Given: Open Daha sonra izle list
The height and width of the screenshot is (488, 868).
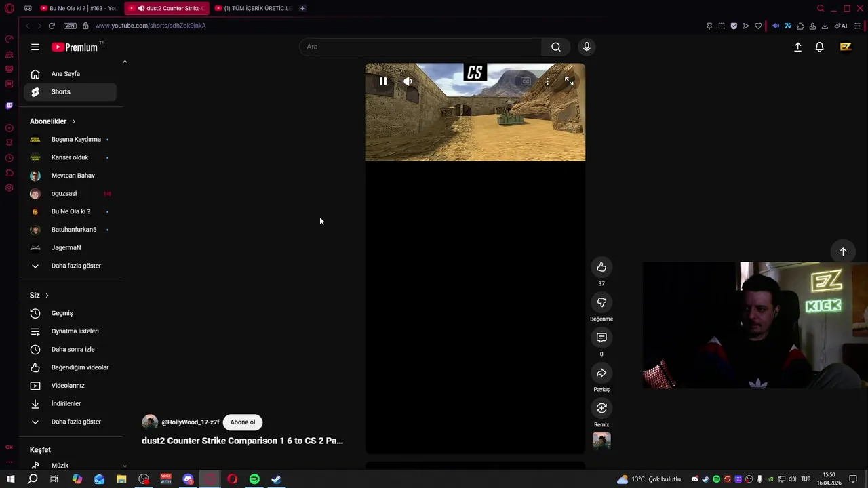Looking at the screenshot, I should coord(71,350).
